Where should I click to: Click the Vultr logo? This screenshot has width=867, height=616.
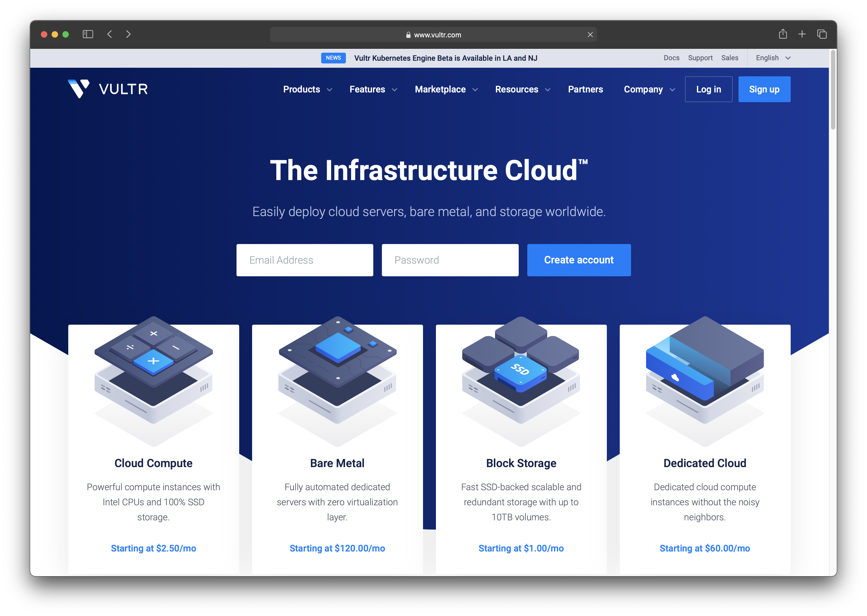coord(108,89)
